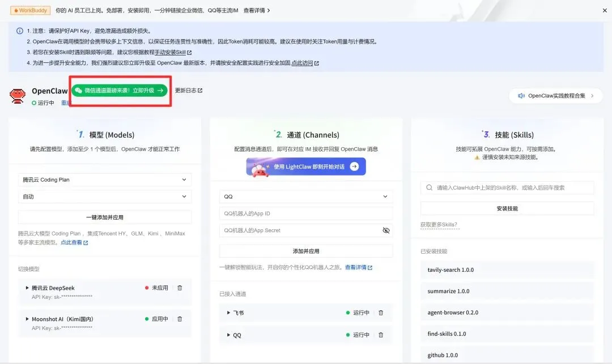Click the 安装技能 button
Viewport: 612px width, 364px height.
[507, 208]
